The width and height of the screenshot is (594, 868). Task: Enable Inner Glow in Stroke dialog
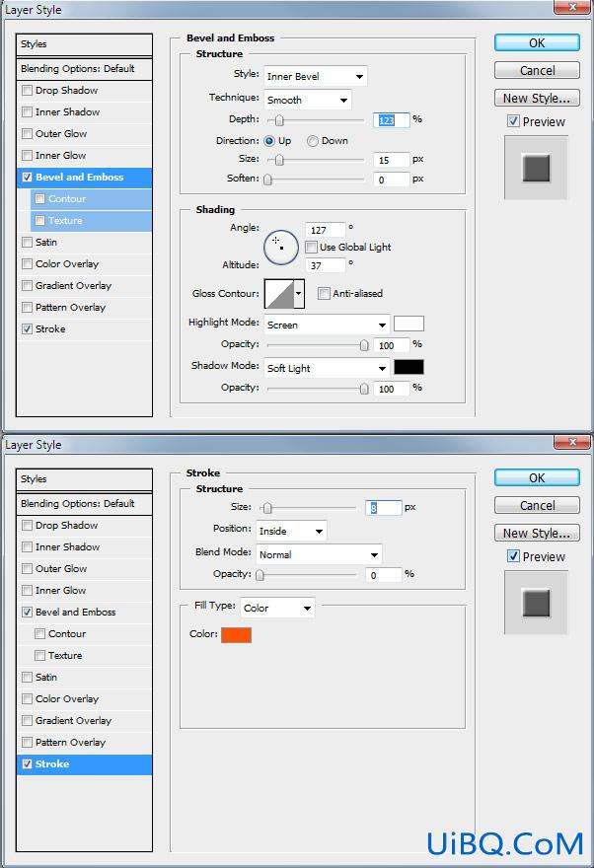point(27,590)
